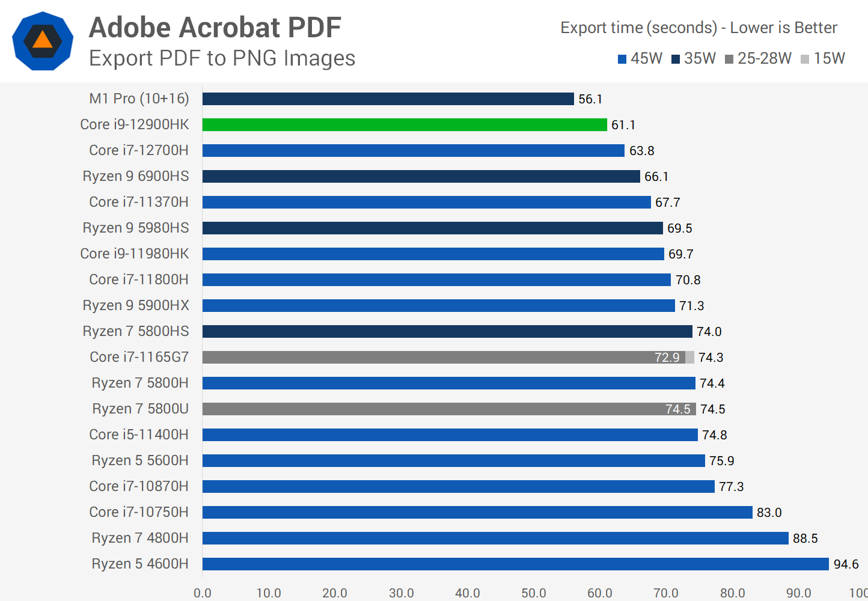
Task: Click the 94.6 value label
Action: (x=846, y=564)
